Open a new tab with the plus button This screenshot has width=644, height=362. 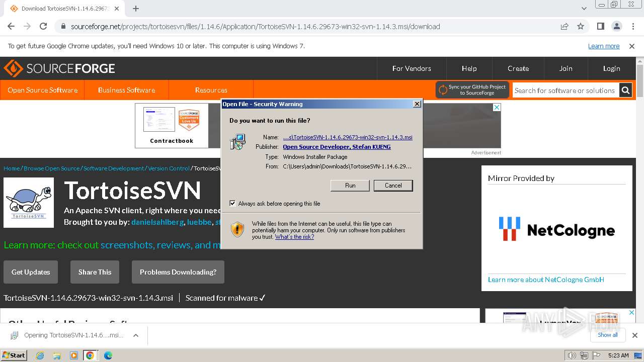point(136,9)
